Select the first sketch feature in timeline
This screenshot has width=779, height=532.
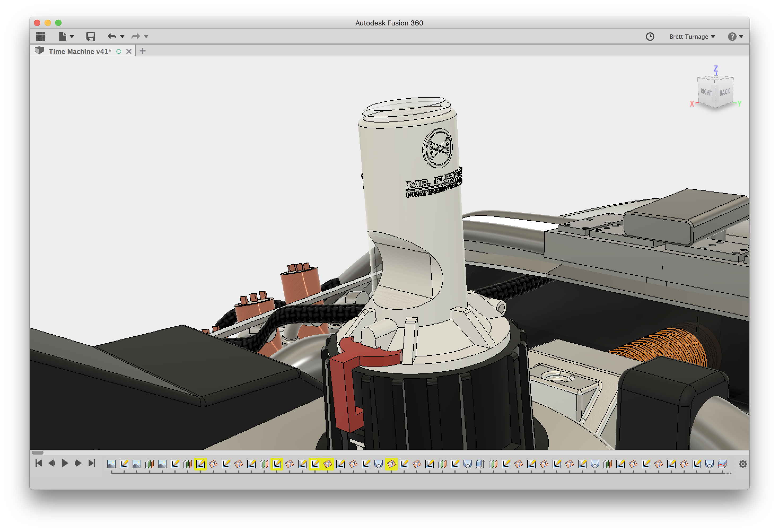coord(124,464)
